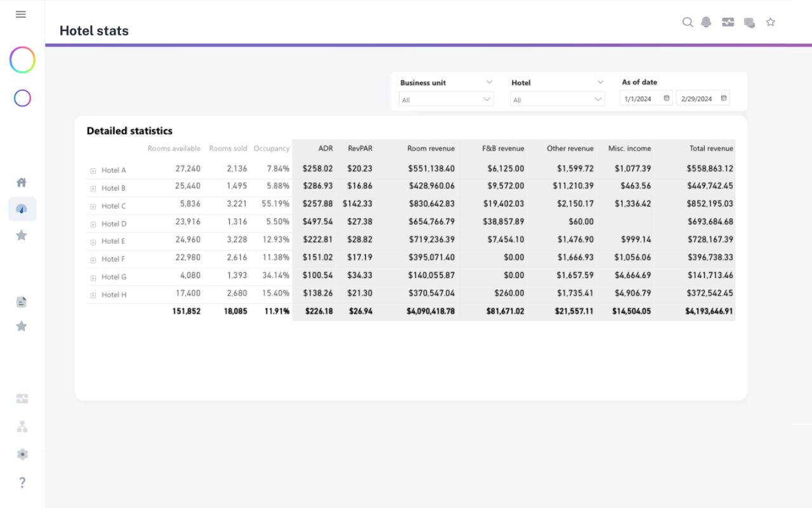
Task: Open the Hotel All dropdown
Action: click(x=557, y=99)
